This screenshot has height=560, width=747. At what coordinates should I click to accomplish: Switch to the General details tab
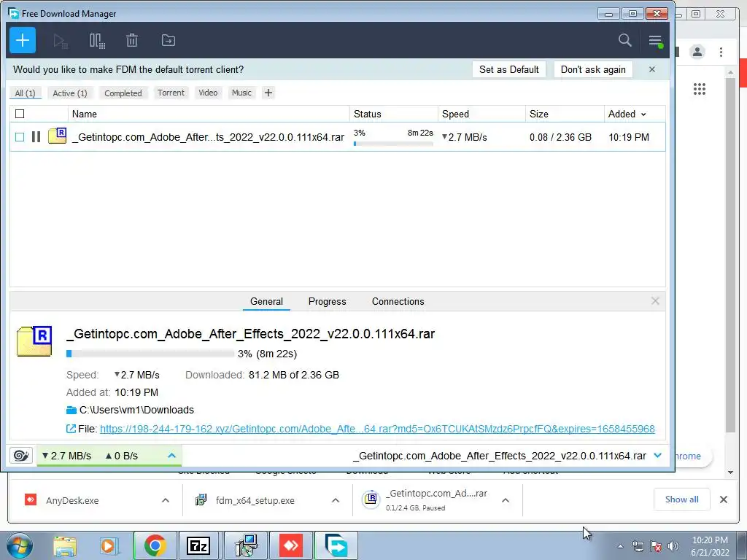point(266,301)
